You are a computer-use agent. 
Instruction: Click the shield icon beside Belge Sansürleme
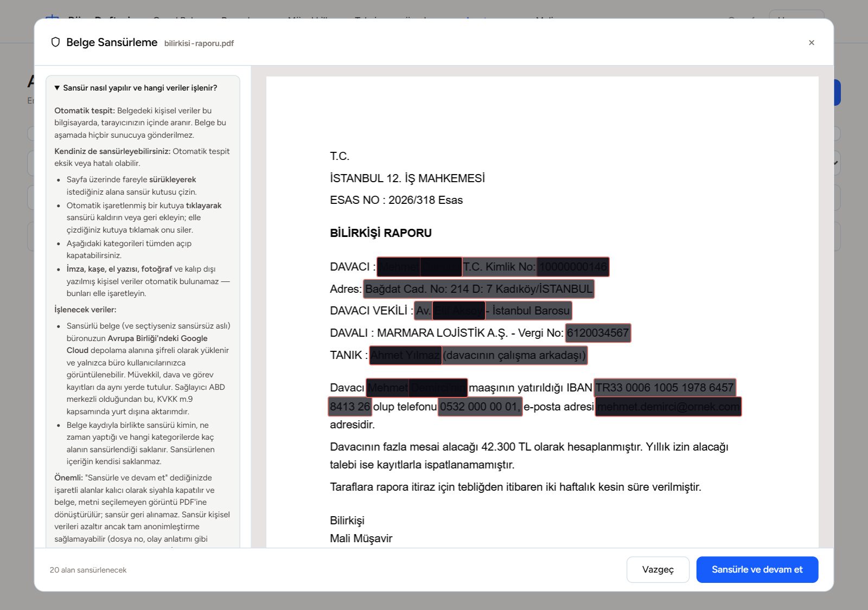(55, 42)
